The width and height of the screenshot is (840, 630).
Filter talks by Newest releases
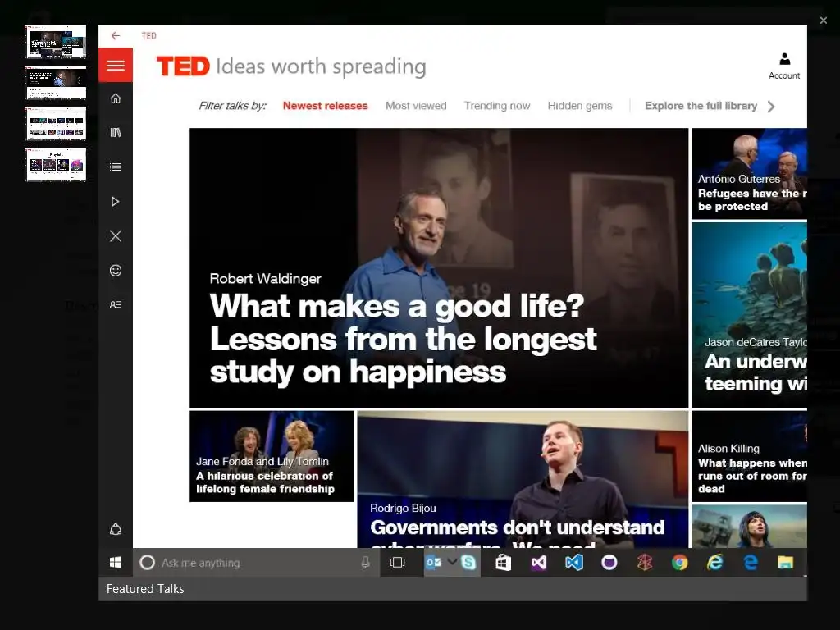click(x=325, y=106)
